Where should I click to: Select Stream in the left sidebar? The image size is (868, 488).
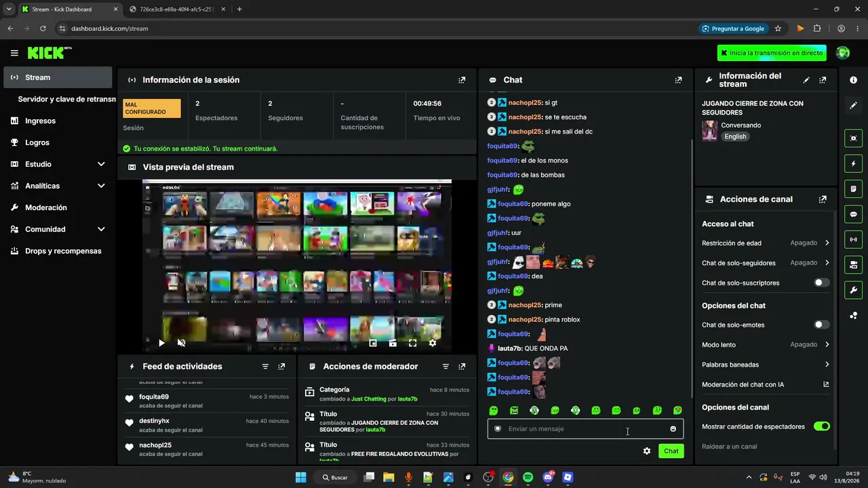[58, 77]
